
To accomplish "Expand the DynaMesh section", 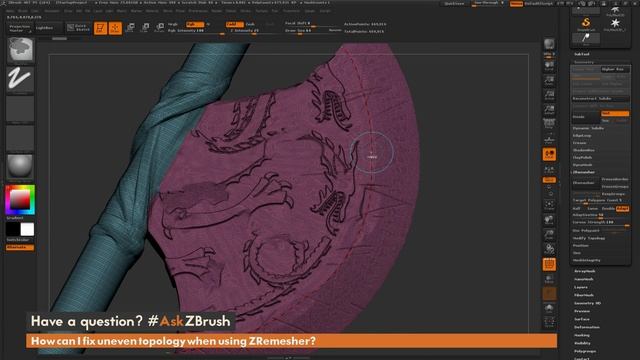I will click(582, 165).
